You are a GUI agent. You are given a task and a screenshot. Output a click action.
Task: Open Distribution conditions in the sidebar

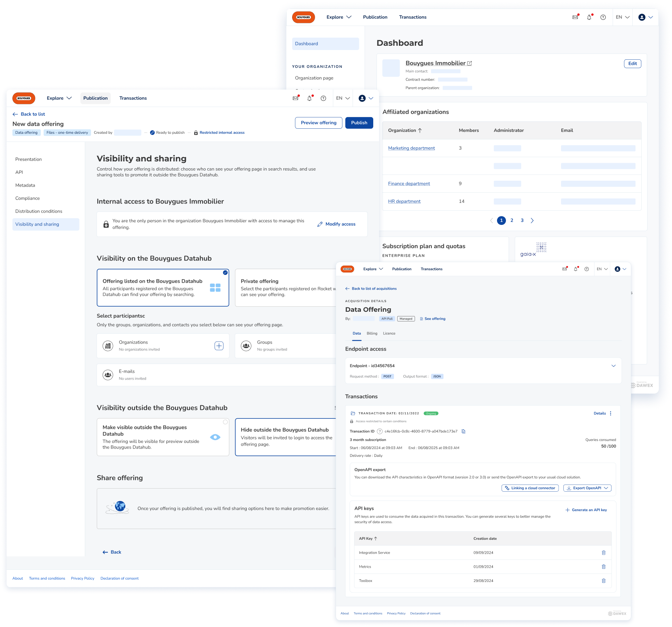click(39, 211)
